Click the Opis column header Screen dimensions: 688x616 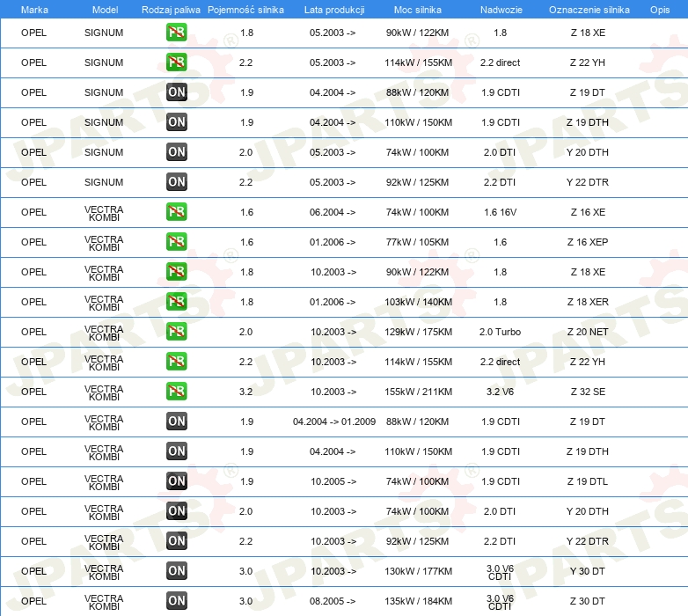tap(660, 10)
